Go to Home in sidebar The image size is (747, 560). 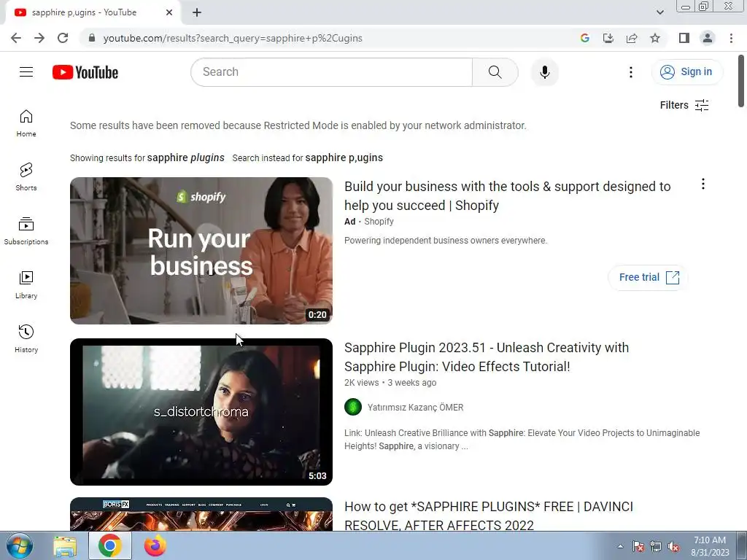point(26,122)
